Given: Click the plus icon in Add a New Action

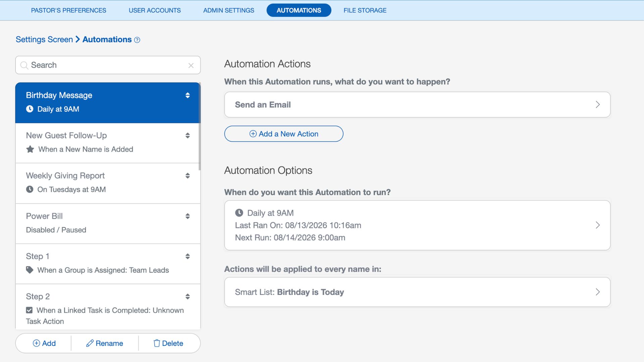Looking at the screenshot, I should click(253, 134).
